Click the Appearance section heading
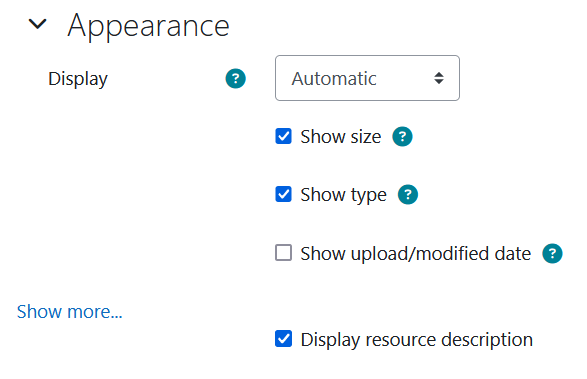 pos(148,26)
